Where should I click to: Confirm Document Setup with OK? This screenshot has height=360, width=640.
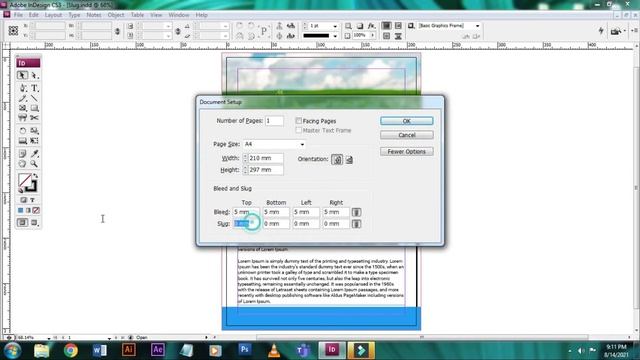click(407, 121)
